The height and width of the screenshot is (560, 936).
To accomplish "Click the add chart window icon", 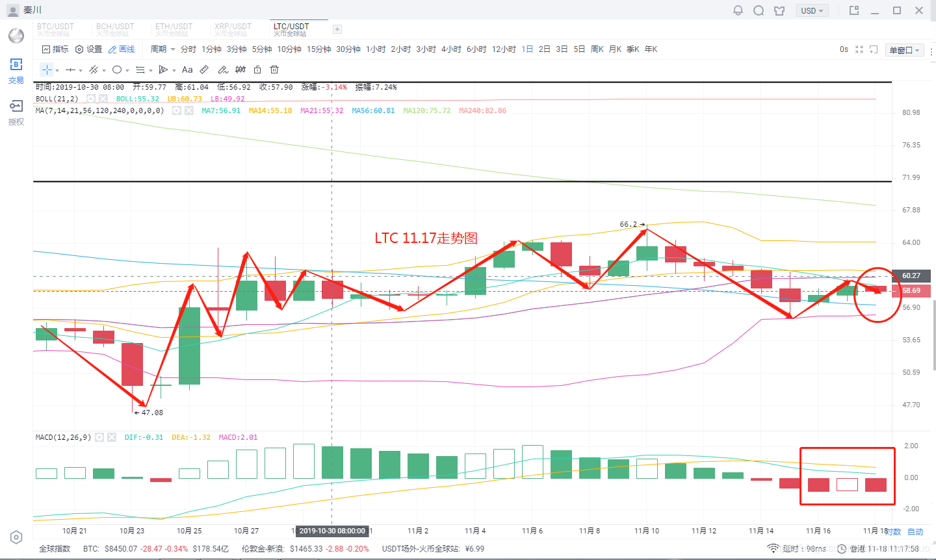I will 874,49.
